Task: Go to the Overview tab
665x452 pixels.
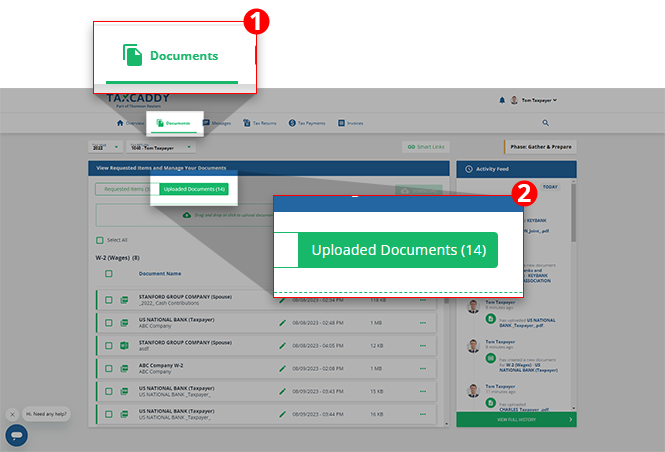Action: tap(130, 123)
